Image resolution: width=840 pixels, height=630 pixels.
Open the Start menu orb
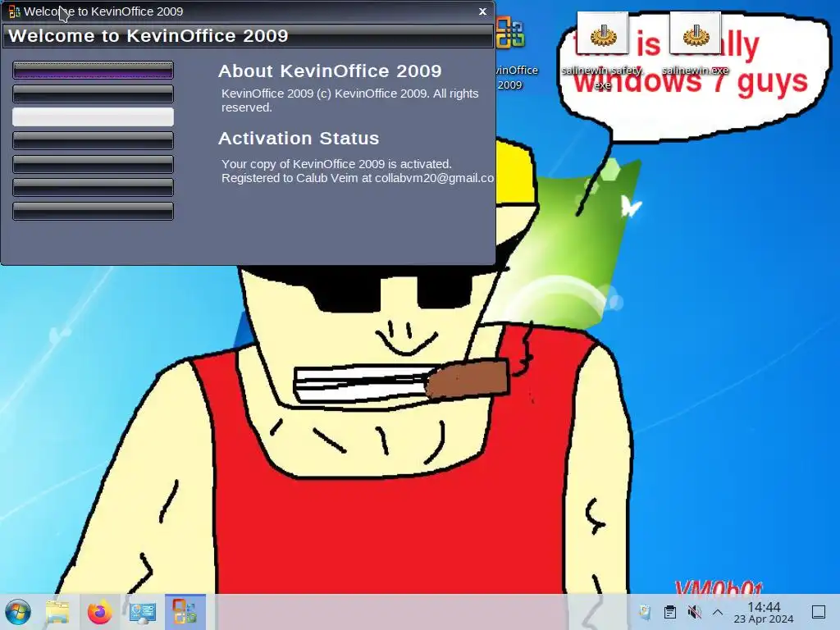[18, 612]
